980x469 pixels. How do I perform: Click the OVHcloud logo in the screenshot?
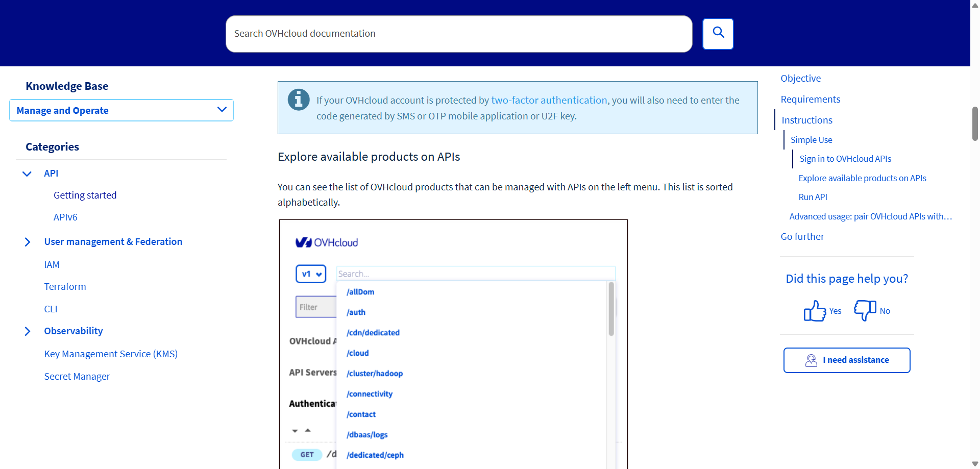[x=327, y=242]
